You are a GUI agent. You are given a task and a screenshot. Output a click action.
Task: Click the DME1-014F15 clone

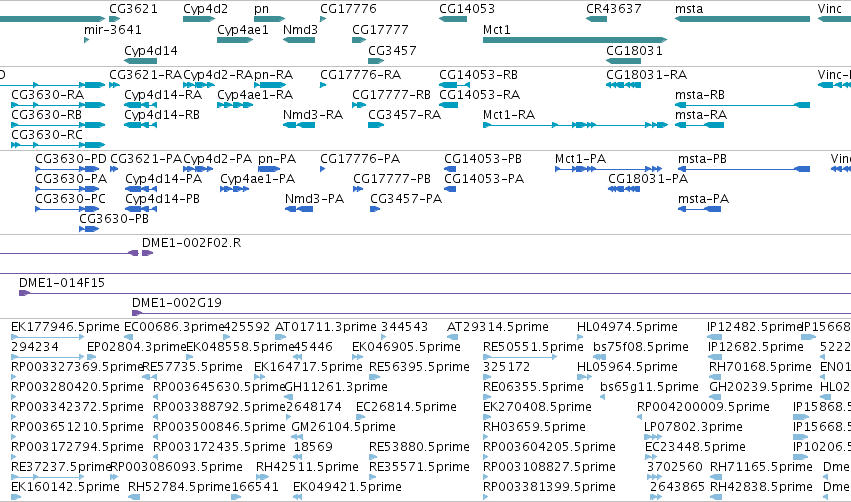[435, 293]
